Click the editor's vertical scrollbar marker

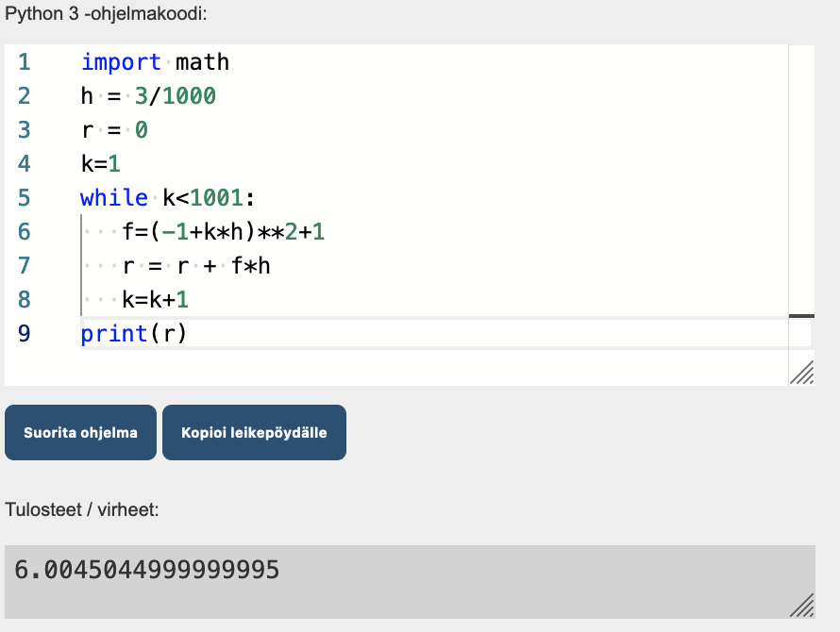[801, 315]
